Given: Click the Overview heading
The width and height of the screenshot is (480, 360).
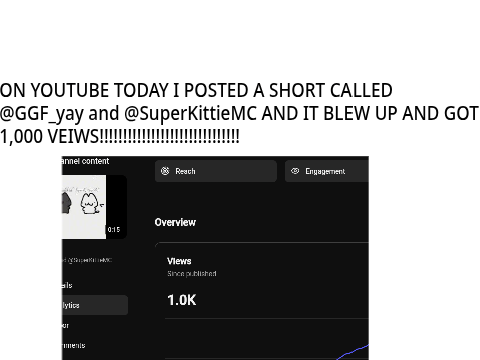Looking at the screenshot, I should 175,222.
